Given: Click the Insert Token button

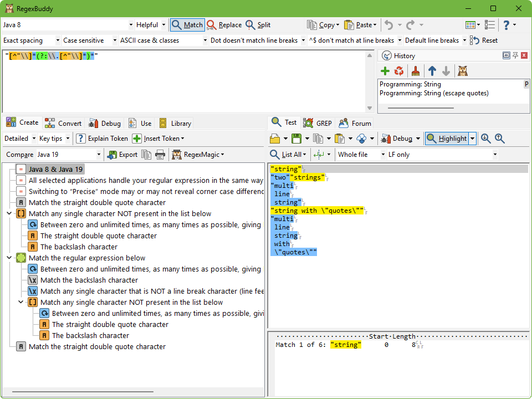Looking at the screenshot, I should coord(158,139).
